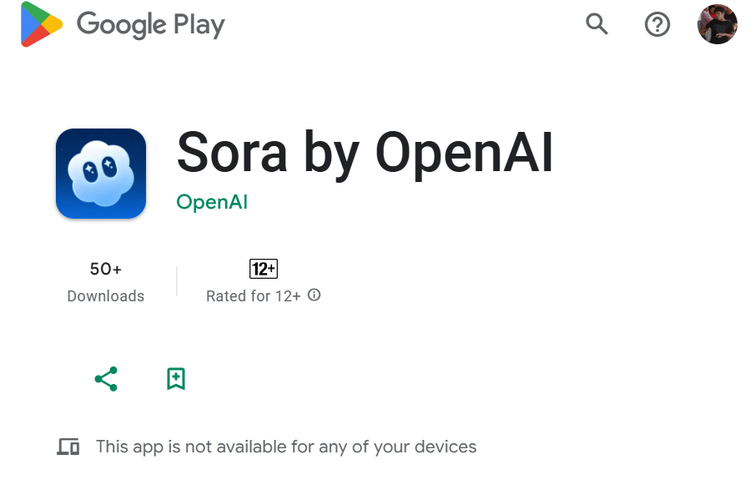The width and height of the screenshot is (750, 500).
Task: Click the black "OpenAI" in the large title
Action: [x=464, y=153]
